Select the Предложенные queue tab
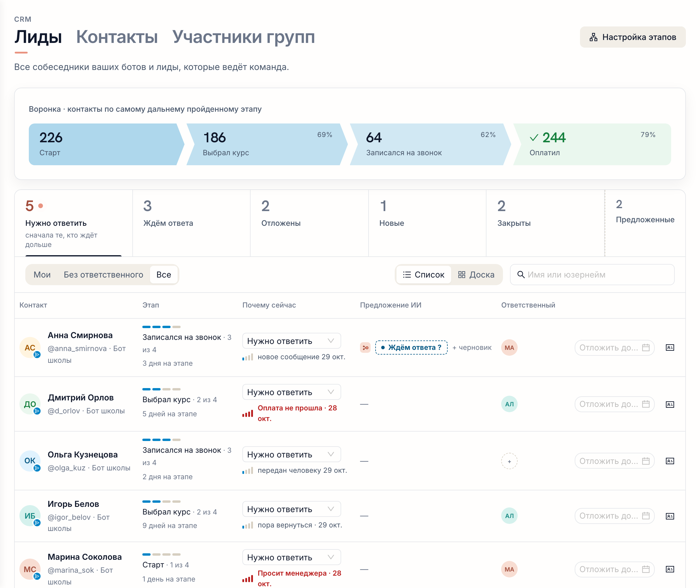The height and width of the screenshot is (588, 700). [x=645, y=223]
